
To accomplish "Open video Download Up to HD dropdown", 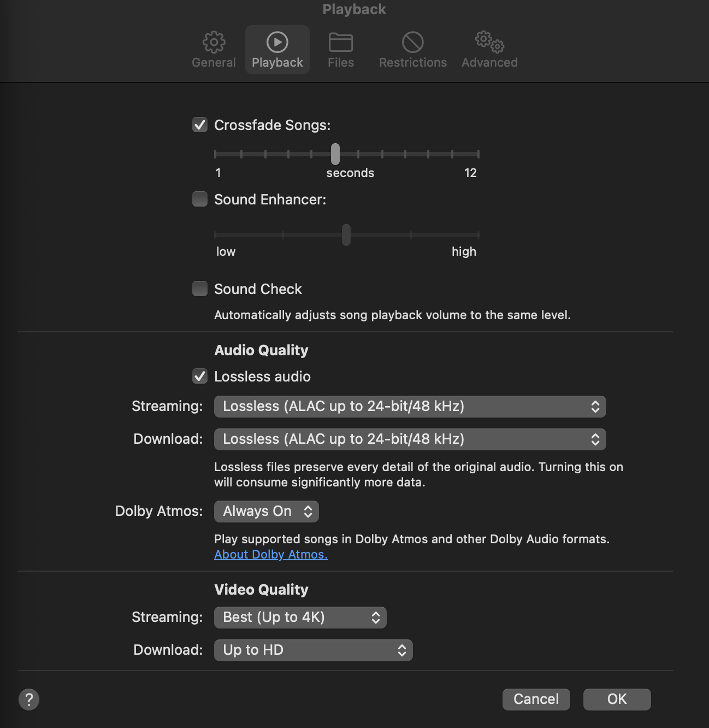I will [314, 650].
